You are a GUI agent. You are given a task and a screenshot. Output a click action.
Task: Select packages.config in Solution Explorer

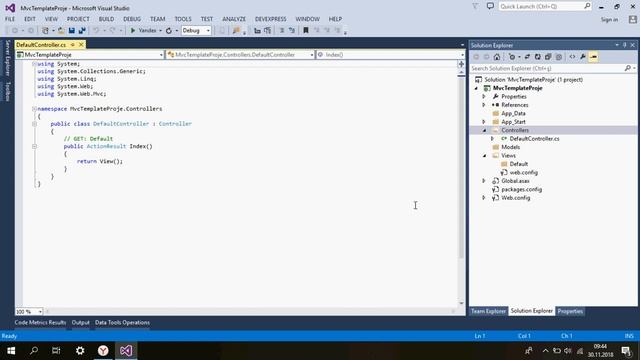point(521,189)
